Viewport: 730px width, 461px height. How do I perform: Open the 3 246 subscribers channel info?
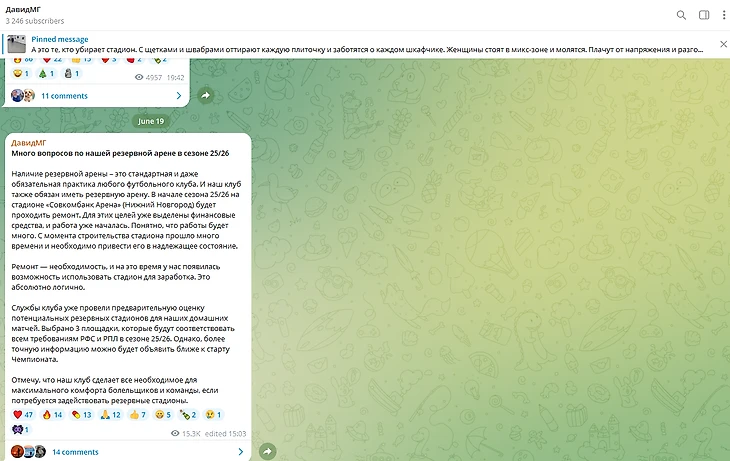(35, 21)
